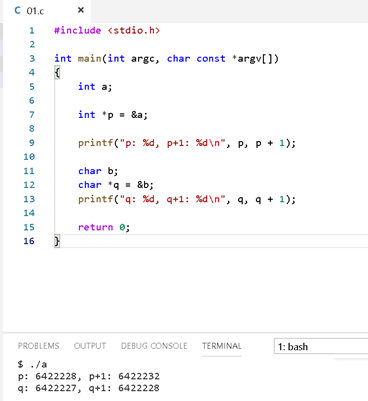Click line number 1 in the gutter
The height and width of the screenshot is (401, 368).
[x=32, y=31]
